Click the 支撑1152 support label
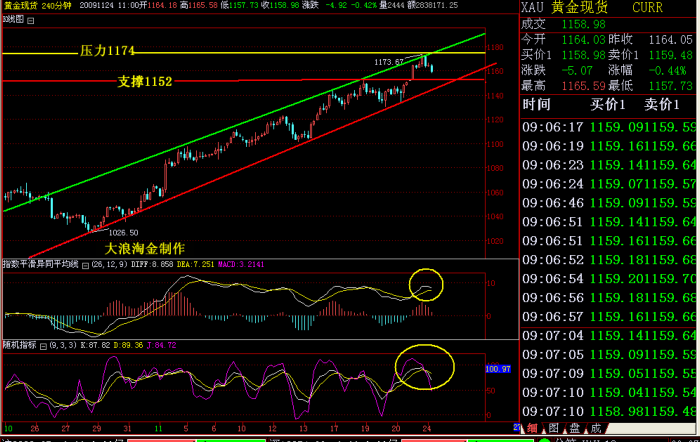Screen dimensions: 700x442 pyautogui.click(x=145, y=82)
